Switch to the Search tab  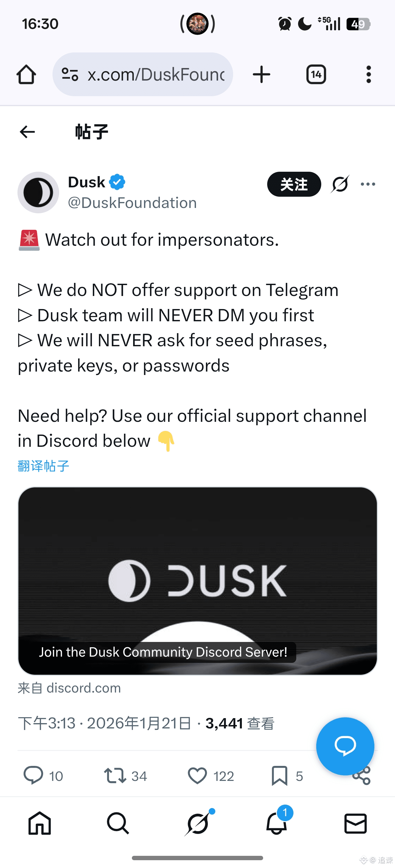pyautogui.click(x=118, y=824)
